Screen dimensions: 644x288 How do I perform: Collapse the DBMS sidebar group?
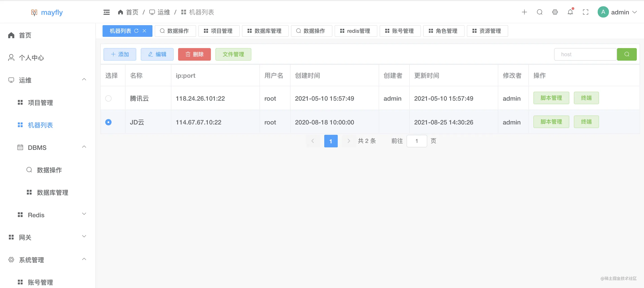(x=84, y=147)
